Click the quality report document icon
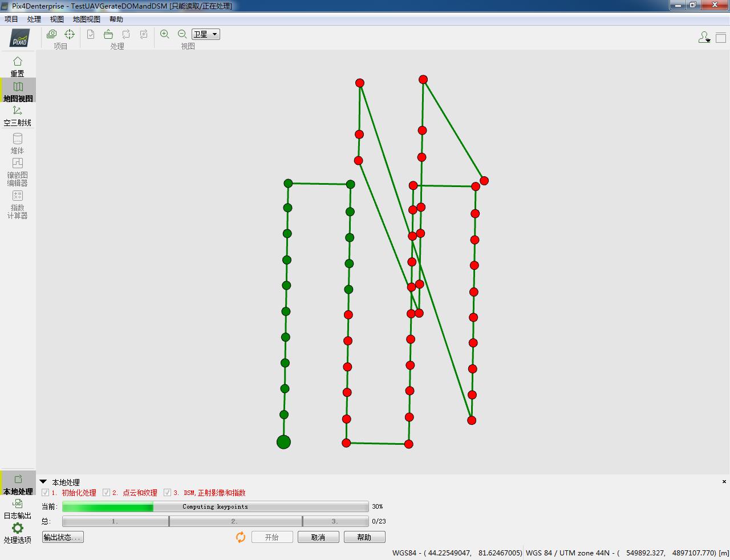Viewport: 730px width, 560px height. [x=91, y=34]
